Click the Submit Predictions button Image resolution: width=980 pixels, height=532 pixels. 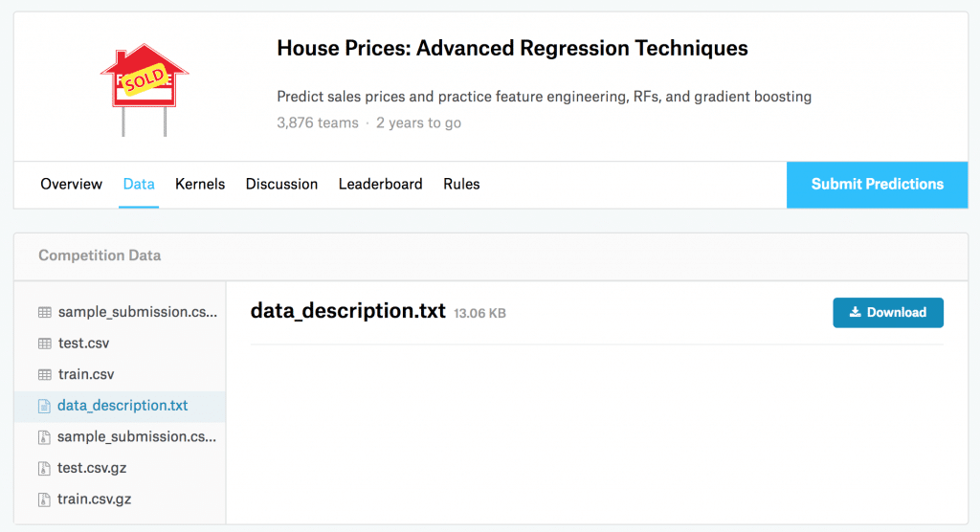pos(877,185)
